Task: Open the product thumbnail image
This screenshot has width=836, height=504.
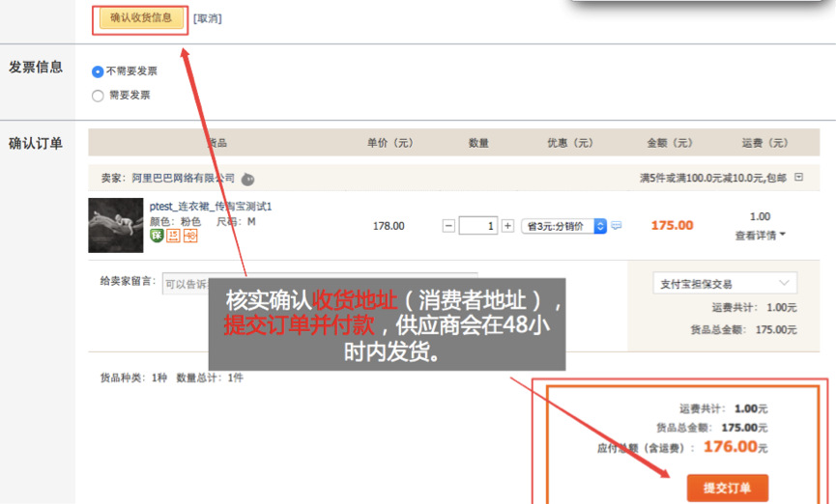Action: 116,225
